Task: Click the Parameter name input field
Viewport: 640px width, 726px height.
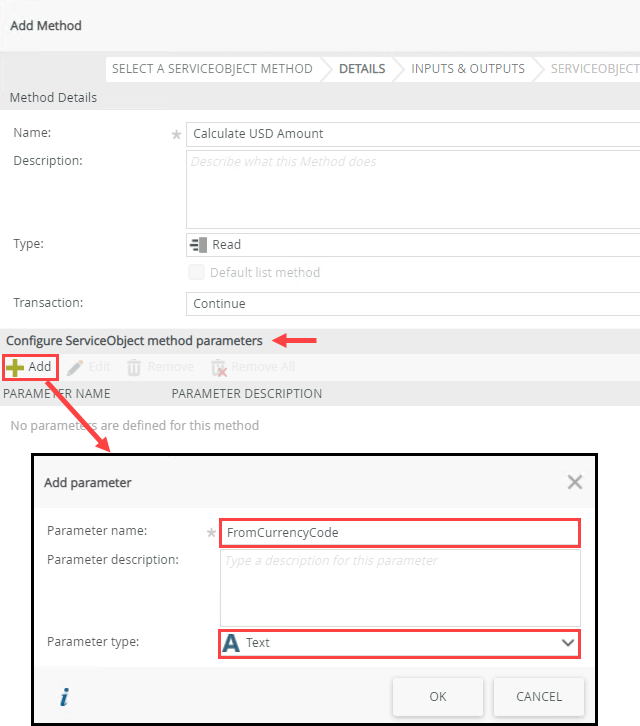Action: (400, 532)
